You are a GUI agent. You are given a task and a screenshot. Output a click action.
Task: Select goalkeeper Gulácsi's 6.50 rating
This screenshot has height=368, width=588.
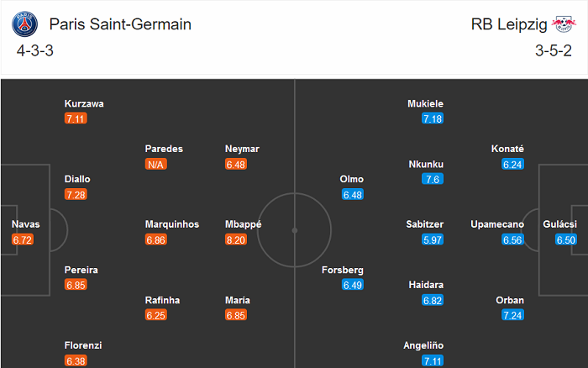[567, 239]
